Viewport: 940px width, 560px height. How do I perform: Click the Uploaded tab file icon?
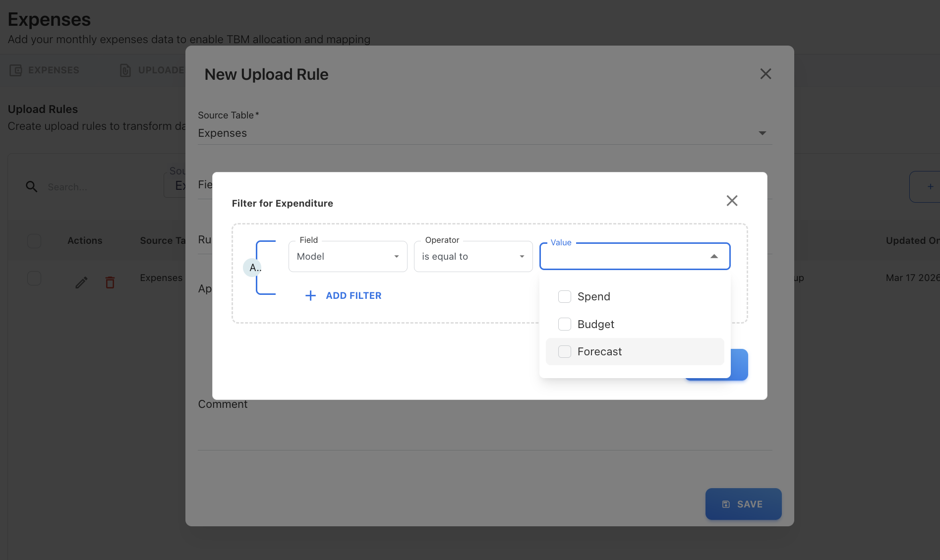coord(125,70)
